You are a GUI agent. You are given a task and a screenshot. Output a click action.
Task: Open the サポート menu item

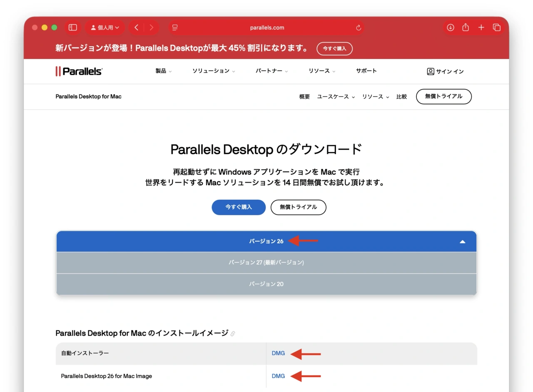pyautogui.click(x=366, y=71)
